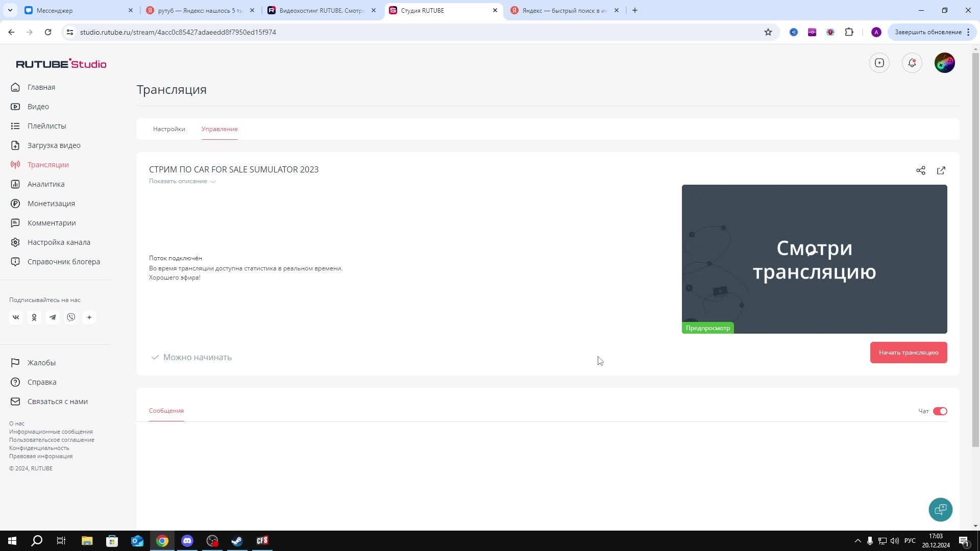
Task: Click the Odnoklassniki social icon
Action: (x=34, y=317)
